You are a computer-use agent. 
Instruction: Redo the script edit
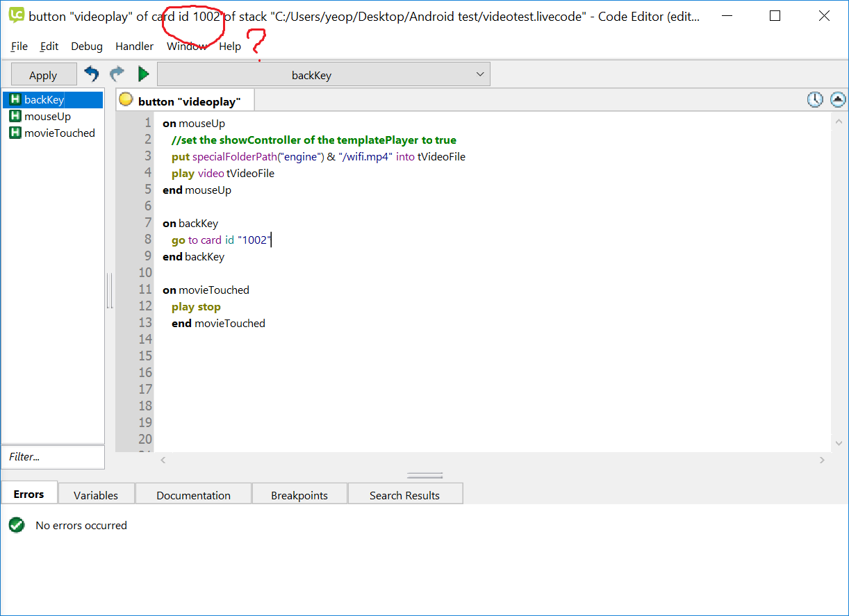pyautogui.click(x=117, y=74)
